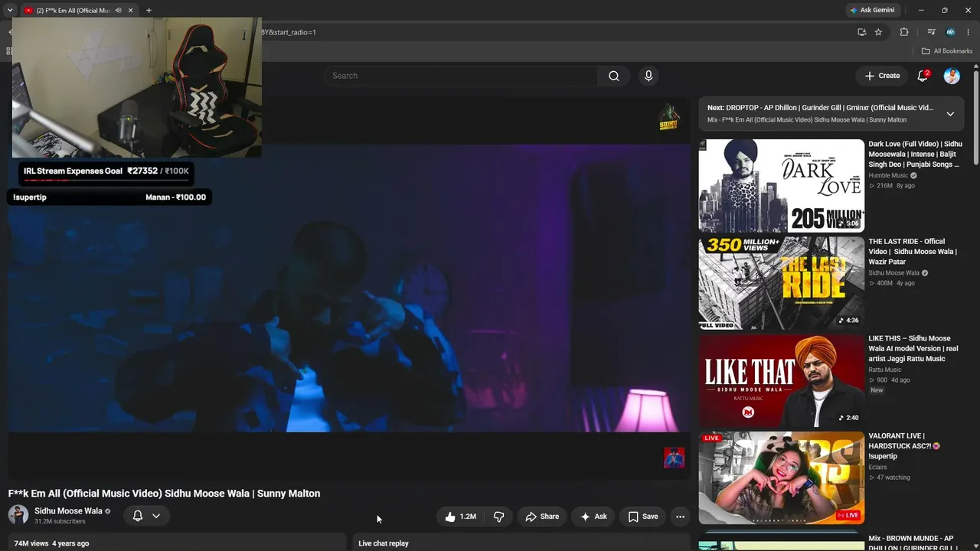Save the video to a playlist
Viewport: 980px width, 551px height.
pos(643,517)
